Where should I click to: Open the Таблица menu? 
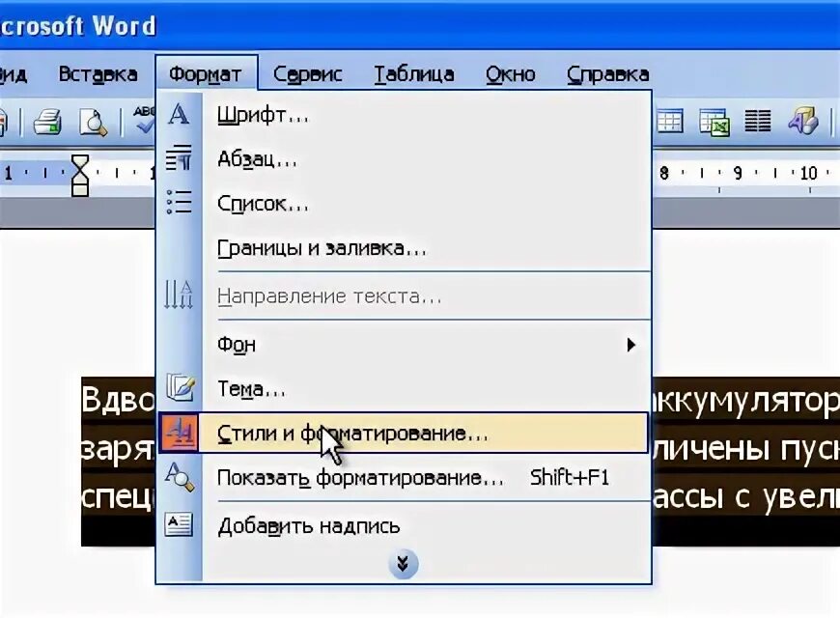[414, 74]
